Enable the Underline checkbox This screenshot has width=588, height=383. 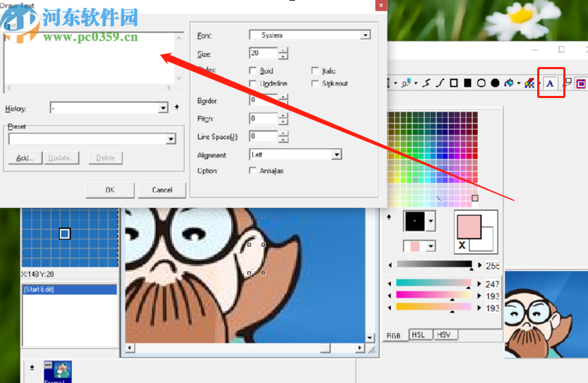coord(253,83)
